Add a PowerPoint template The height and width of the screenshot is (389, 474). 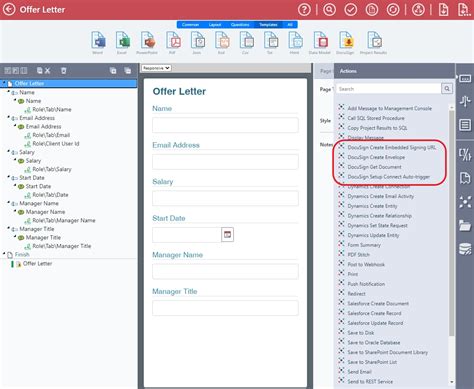[x=147, y=43]
